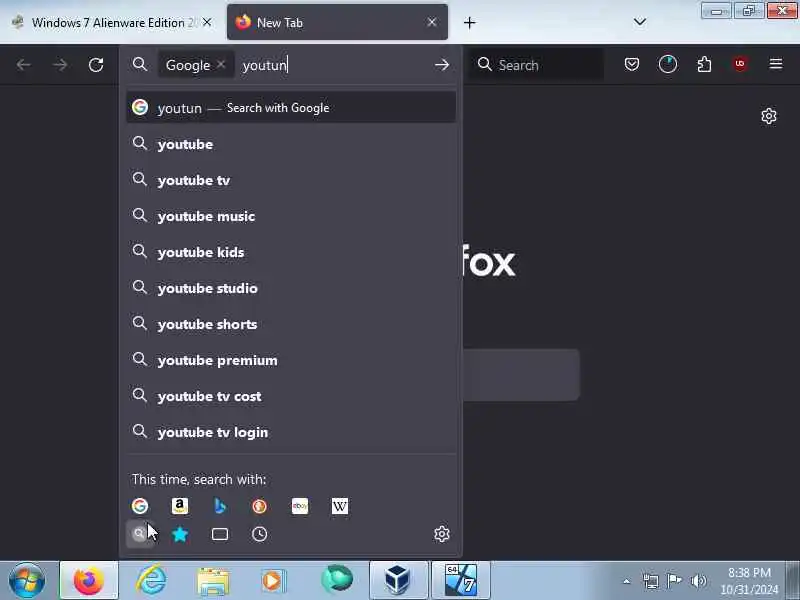The height and width of the screenshot is (600, 800).
Task: Search this time with Amazon
Action: pyautogui.click(x=180, y=506)
